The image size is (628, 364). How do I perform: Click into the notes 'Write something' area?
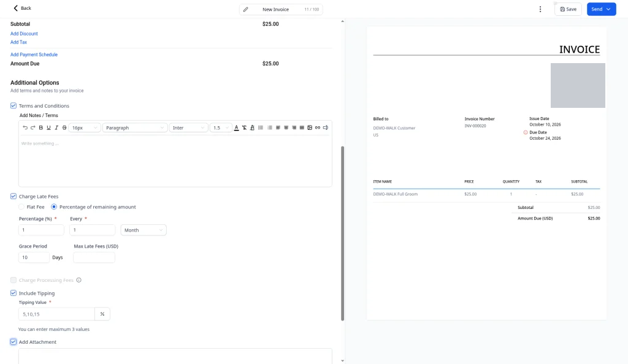175,161
